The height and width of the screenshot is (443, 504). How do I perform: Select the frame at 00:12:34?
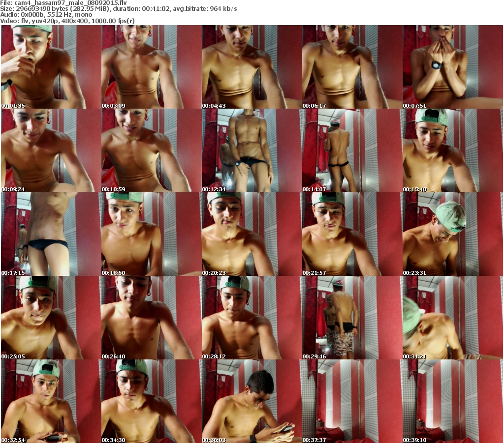252,150
